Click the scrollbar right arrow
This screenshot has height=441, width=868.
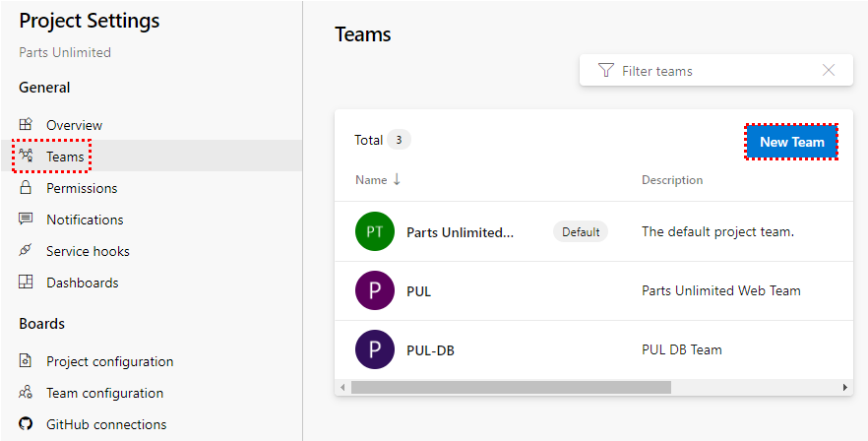[x=844, y=387]
